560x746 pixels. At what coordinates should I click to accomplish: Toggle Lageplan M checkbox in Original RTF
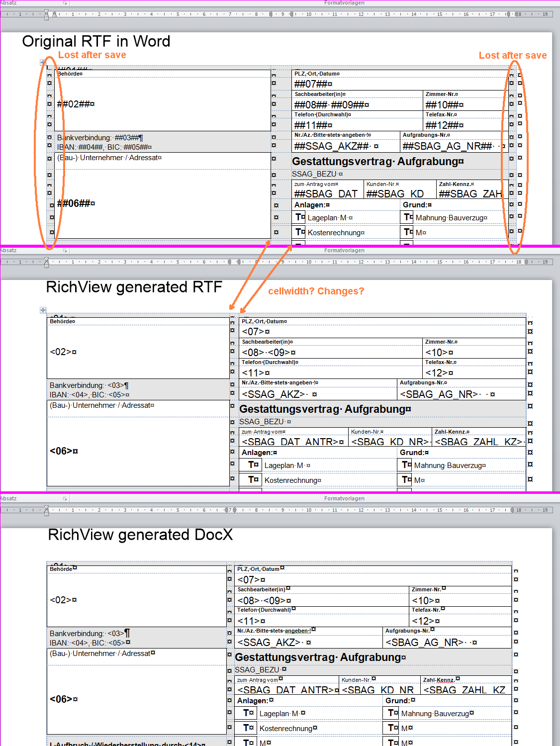[x=299, y=217]
